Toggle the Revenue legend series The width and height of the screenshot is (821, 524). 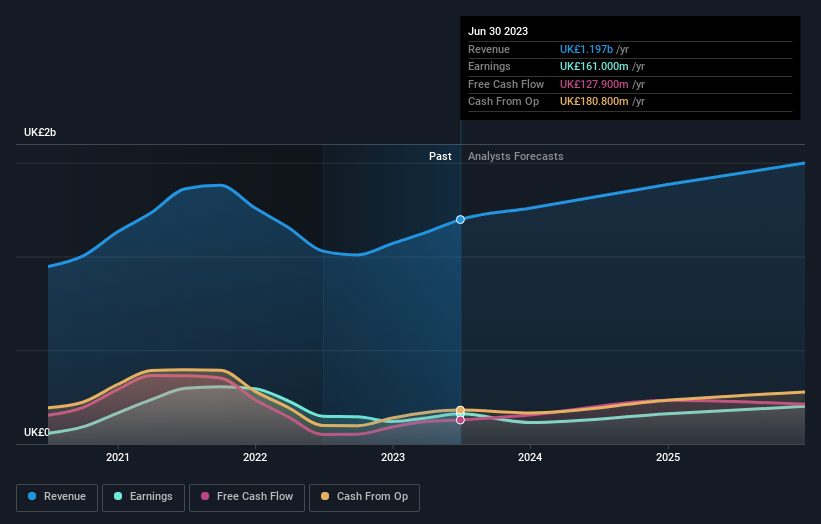pos(57,497)
